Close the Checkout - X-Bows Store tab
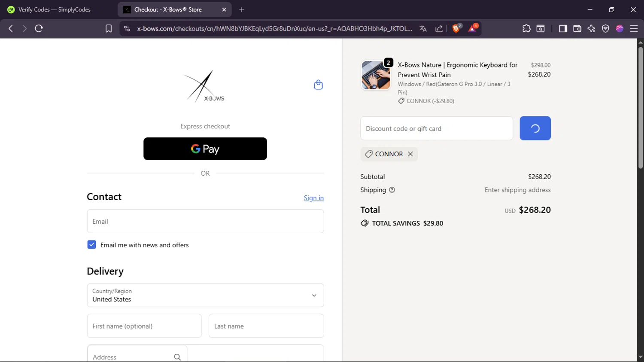644x362 pixels. click(x=224, y=9)
